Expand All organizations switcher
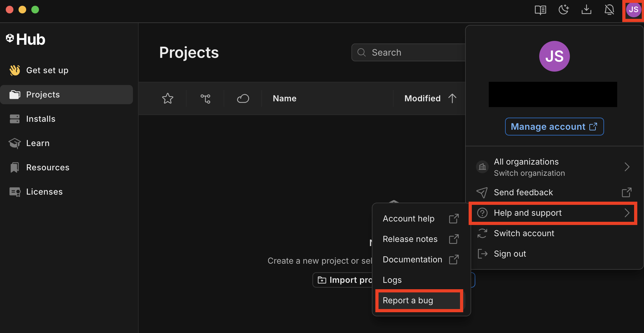This screenshot has width=644, height=333. point(553,167)
